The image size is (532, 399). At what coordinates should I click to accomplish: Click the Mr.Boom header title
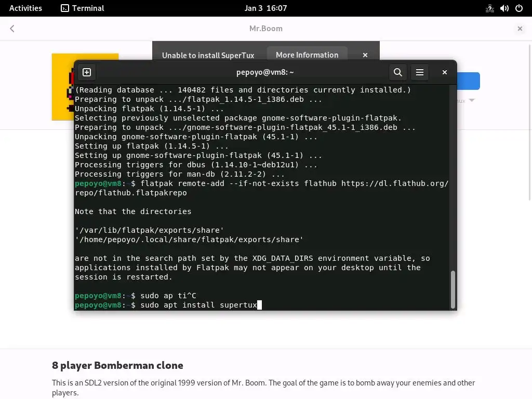[x=265, y=29]
